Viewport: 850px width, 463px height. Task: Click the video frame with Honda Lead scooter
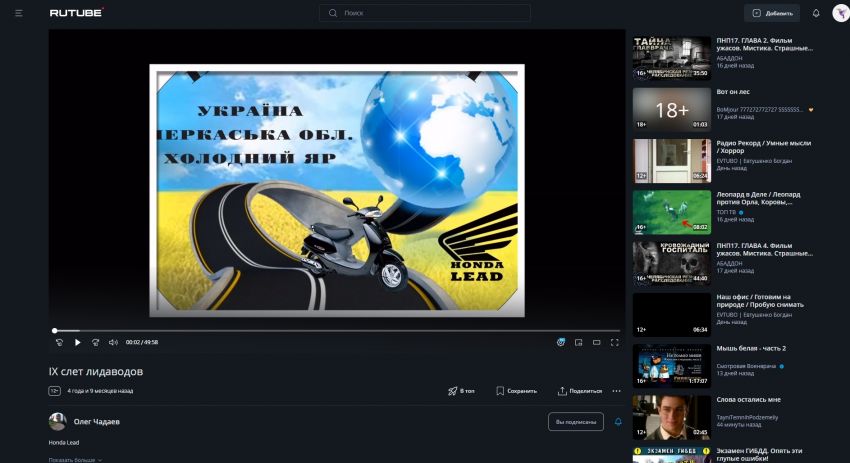(337, 190)
